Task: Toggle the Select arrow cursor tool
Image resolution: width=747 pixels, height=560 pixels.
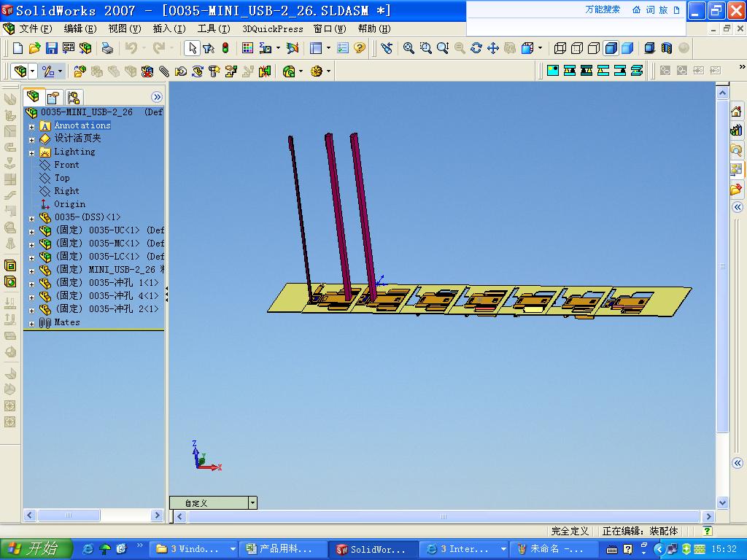Action: click(x=192, y=48)
